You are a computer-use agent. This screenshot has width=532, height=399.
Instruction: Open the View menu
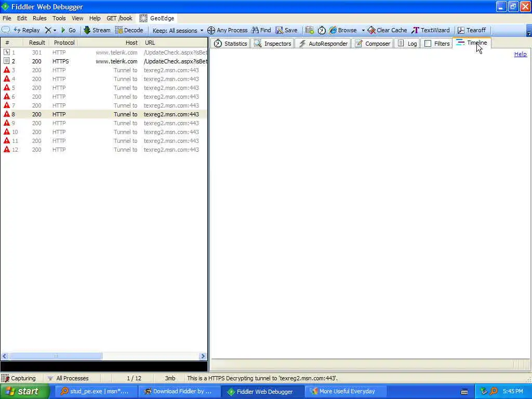click(77, 18)
